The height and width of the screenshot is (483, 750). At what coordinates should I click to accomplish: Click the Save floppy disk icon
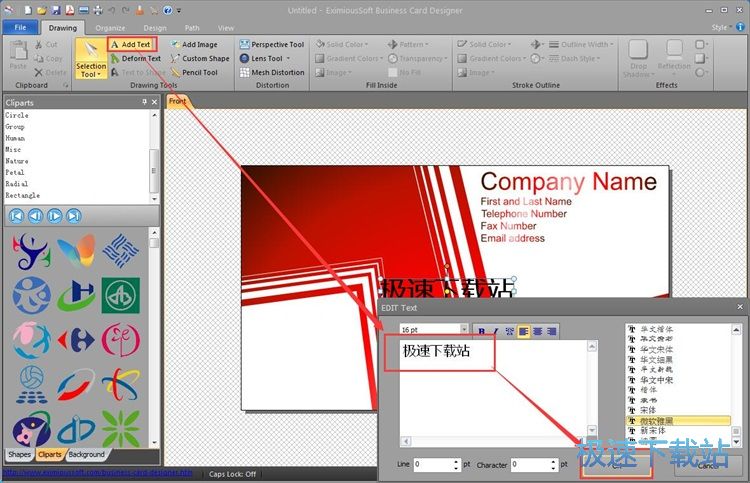(x=56, y=10)
